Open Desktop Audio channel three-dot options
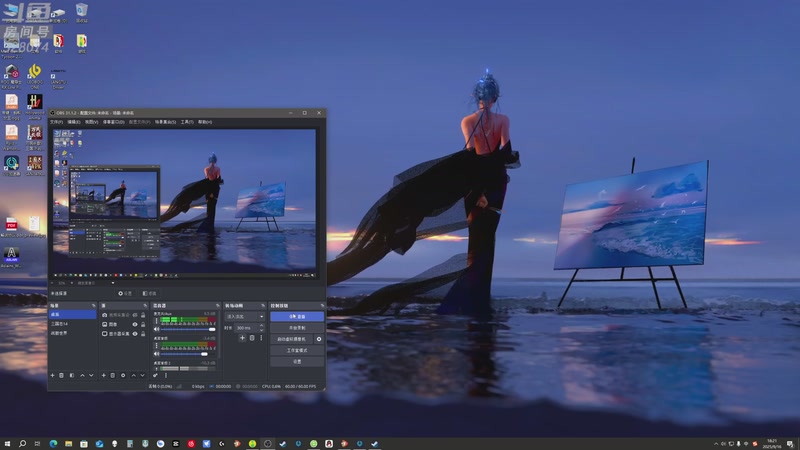This screenshot has height=450, width=800. pyautogui.click(x=156, y=345)
